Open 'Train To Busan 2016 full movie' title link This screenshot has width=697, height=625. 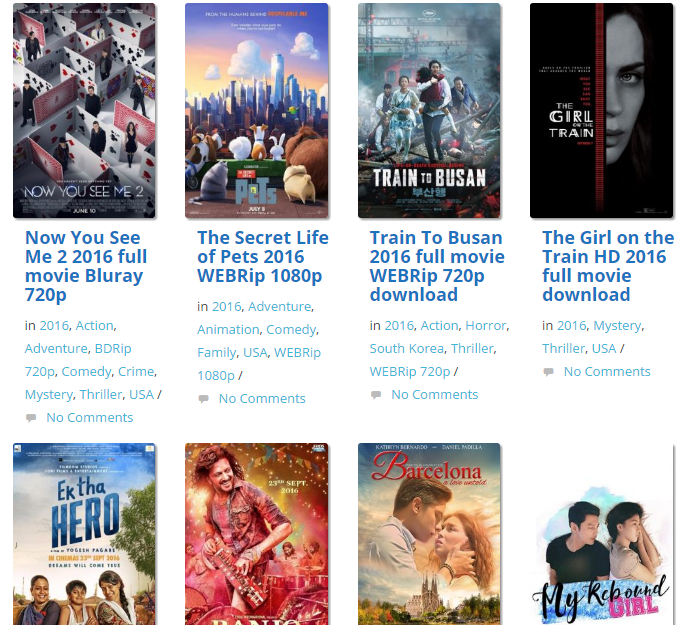tap(437, 266)
